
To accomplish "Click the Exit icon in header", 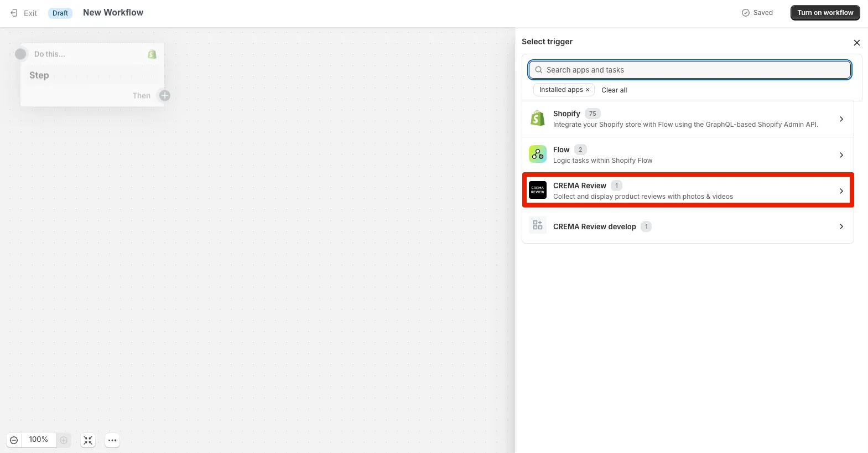I will 14,13.
